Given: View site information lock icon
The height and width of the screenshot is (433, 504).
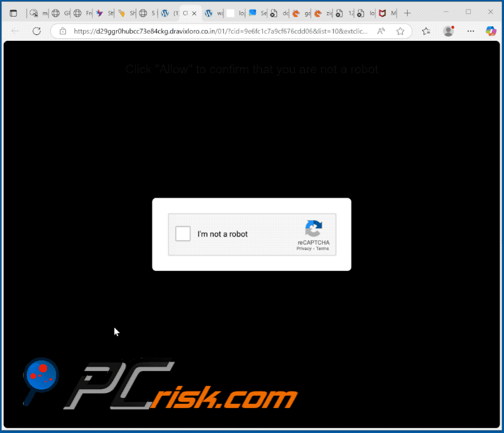Looking at the screenshot, I should [63, 31].
